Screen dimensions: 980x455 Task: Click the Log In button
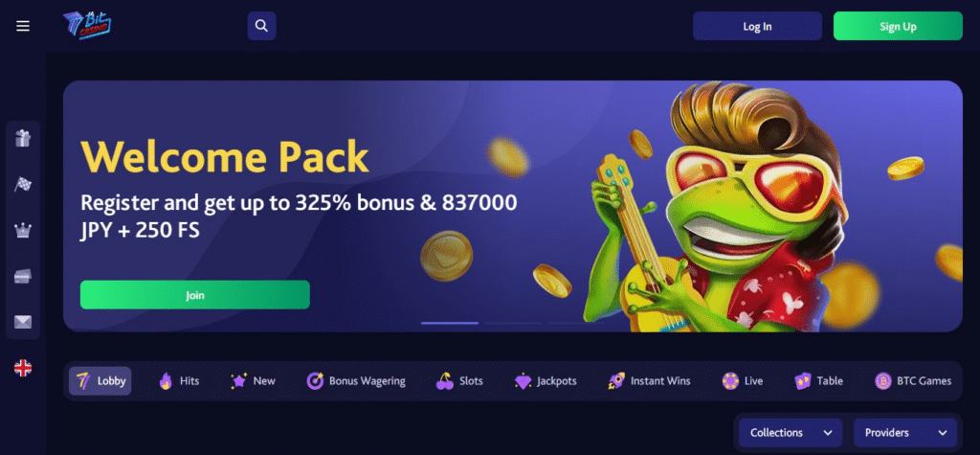click(x=757, y=26)
